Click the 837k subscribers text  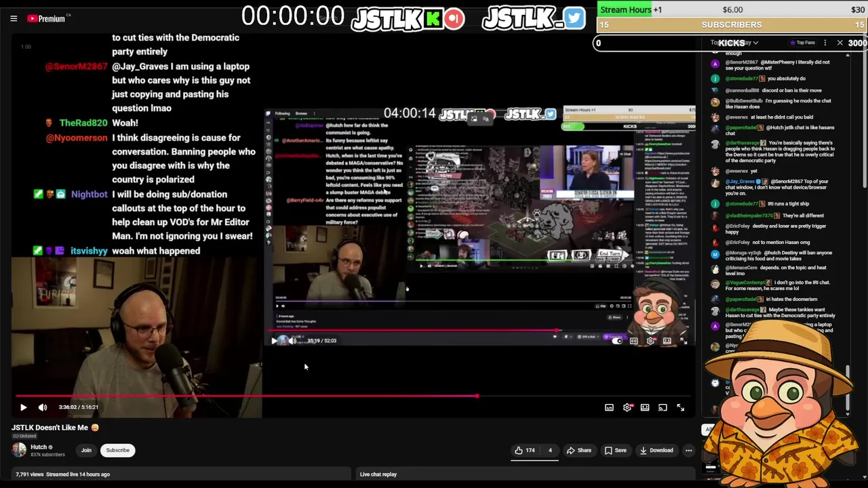(47, 455)
